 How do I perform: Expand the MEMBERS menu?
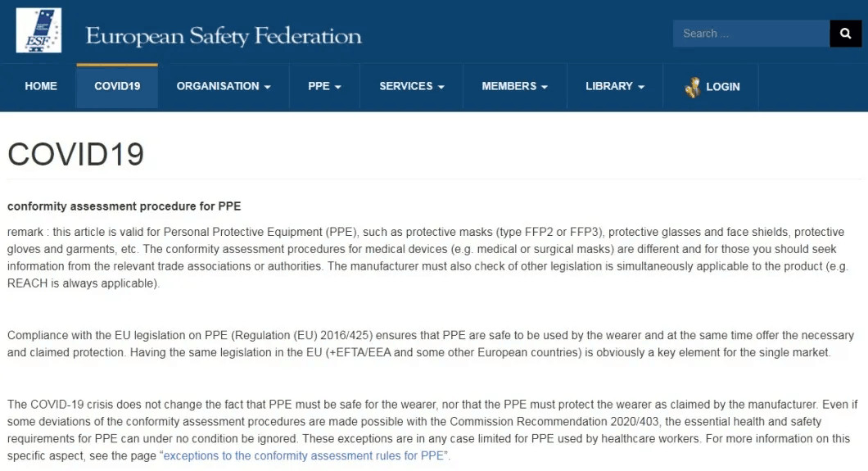point(514,86)
